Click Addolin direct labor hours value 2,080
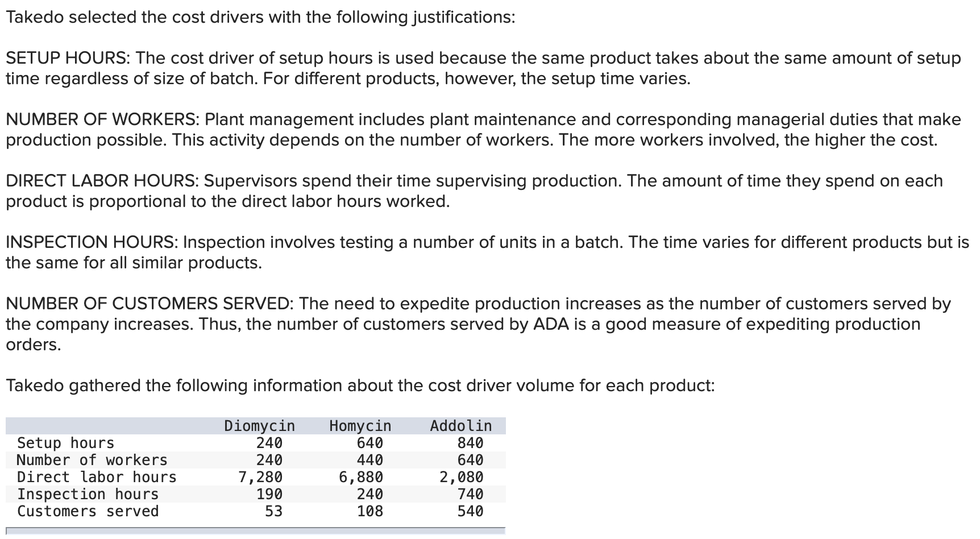Screen dimensions: 980x539 [462, 477]
